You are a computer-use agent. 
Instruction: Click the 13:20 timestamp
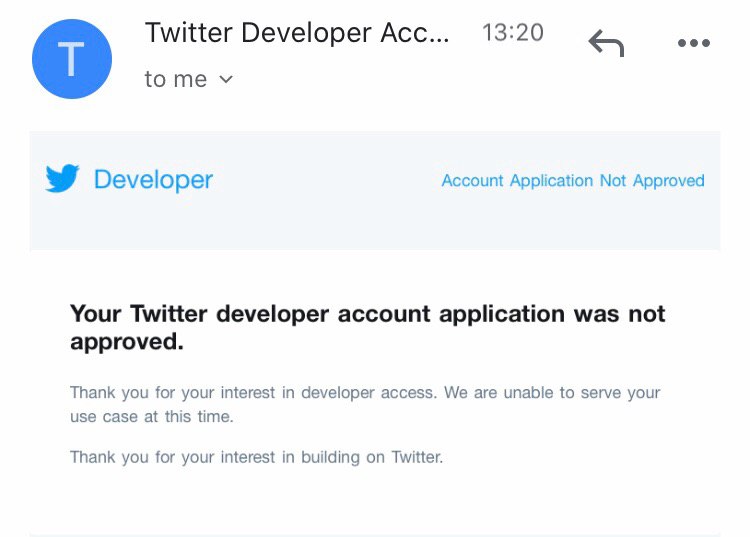click(512, 33)
